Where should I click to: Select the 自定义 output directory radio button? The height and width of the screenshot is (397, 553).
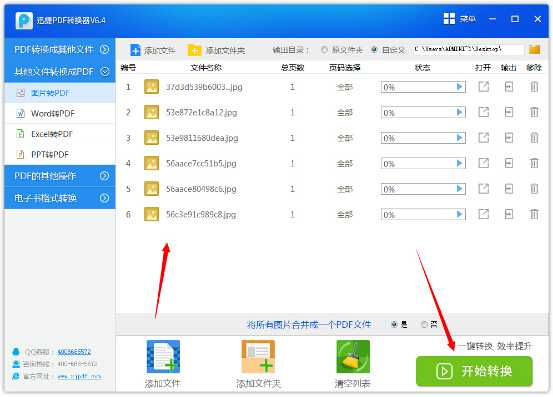374,50
